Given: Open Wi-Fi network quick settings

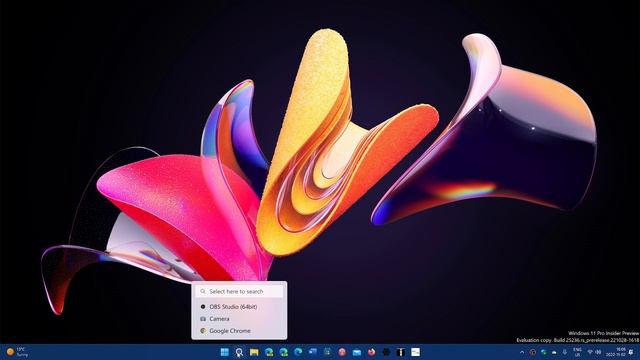Looking at the screenshot, I should (x=590, y=352).
